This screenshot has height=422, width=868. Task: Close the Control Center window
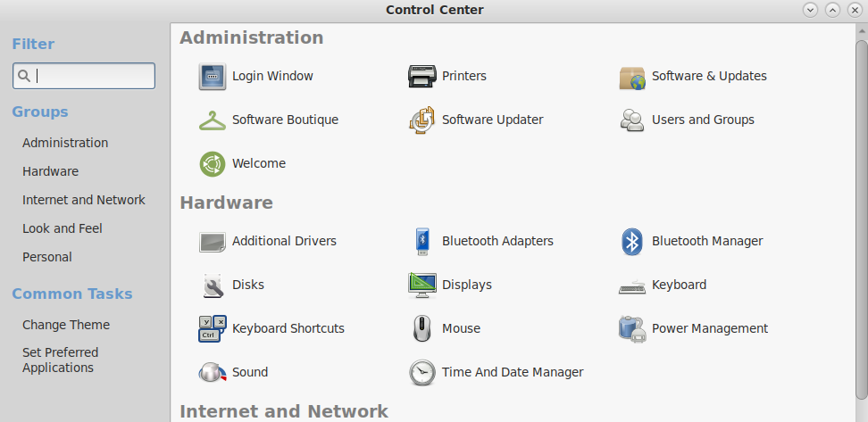[x=855, y=10]
